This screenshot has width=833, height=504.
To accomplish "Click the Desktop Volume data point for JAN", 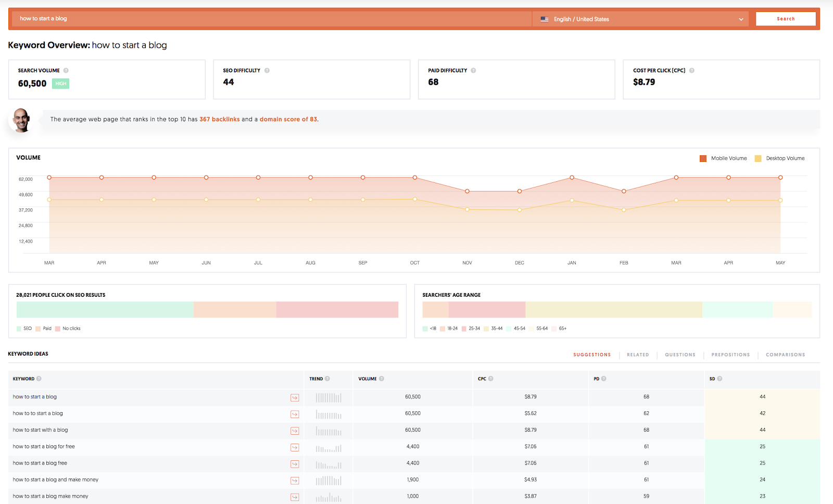I will (572, 200).
